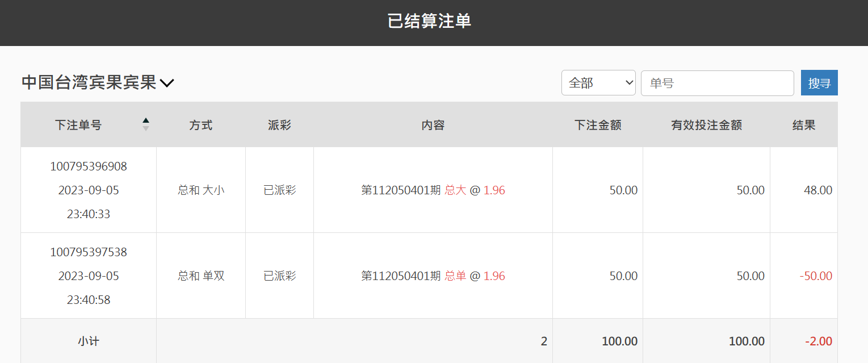Viewport: 868px width, 363px height.
Task: Select the 中国台湾宾果宾果 title text
Action: [x=89, y=83]
